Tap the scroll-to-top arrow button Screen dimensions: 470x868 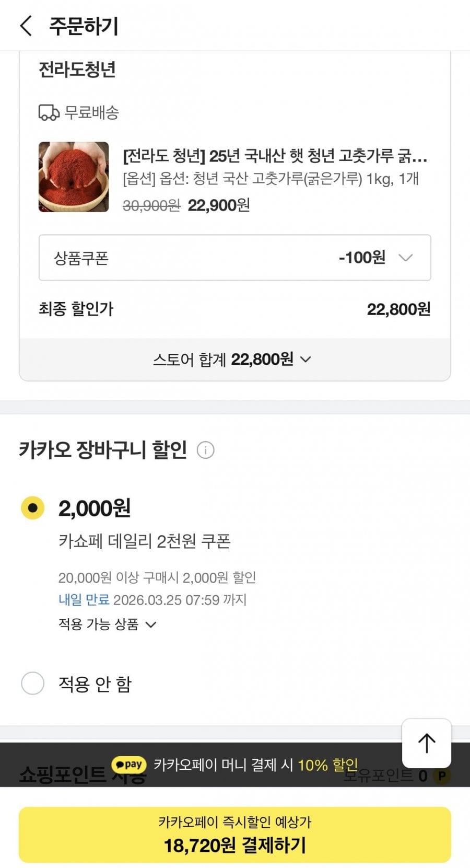427,743
